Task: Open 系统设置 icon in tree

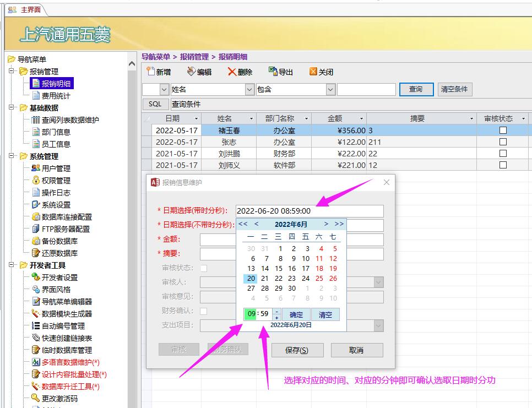Action: (36, 204)
